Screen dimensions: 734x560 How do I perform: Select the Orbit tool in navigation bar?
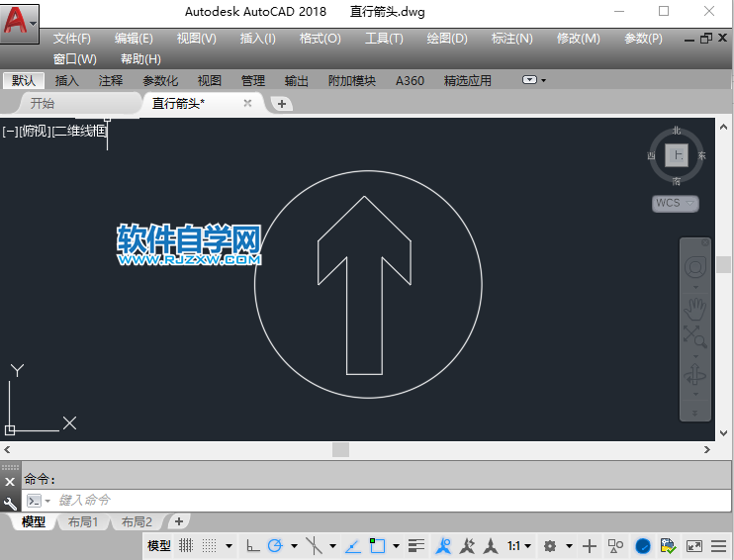(x=695, y=375)
